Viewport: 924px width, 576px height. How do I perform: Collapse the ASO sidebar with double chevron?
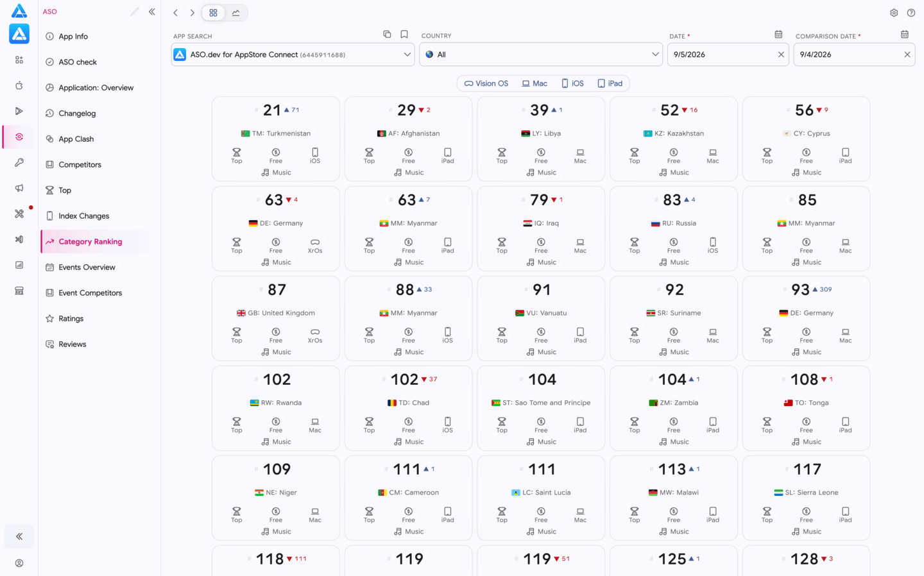click(x=152, y=12)
